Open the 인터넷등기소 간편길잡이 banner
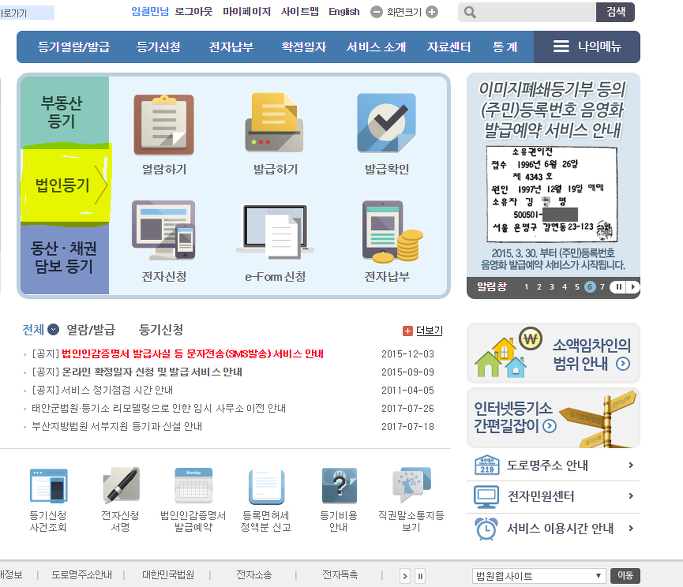 pos(553,418)
